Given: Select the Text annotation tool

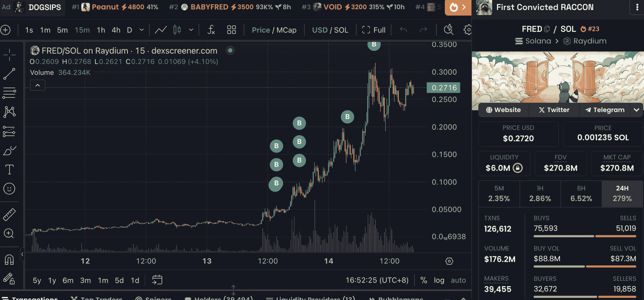Looking at the screenshot, I should [x=9, y=170].
